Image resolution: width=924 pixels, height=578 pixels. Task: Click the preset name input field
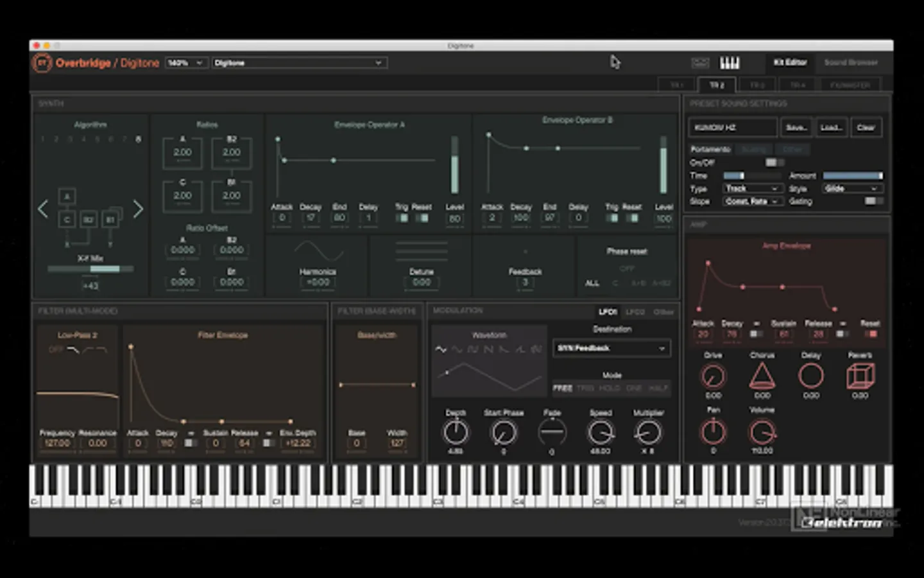pyautogui.click(x=733, y=127)
